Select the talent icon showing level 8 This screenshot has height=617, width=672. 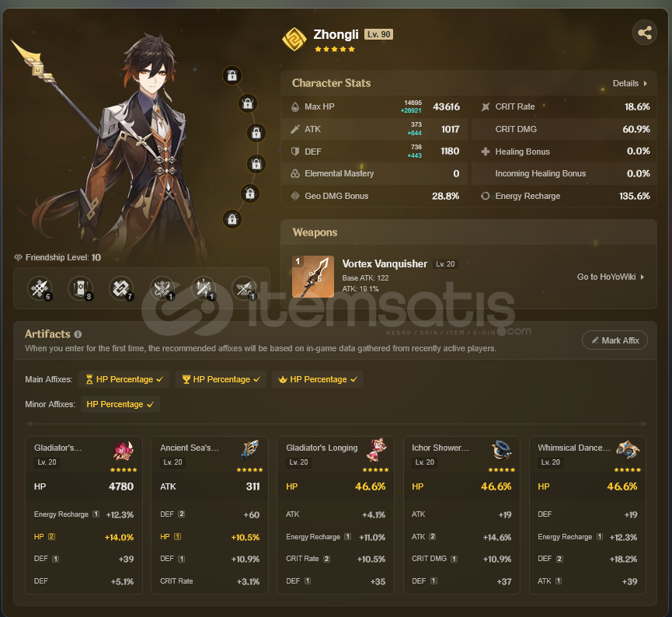tap(81, 288)
